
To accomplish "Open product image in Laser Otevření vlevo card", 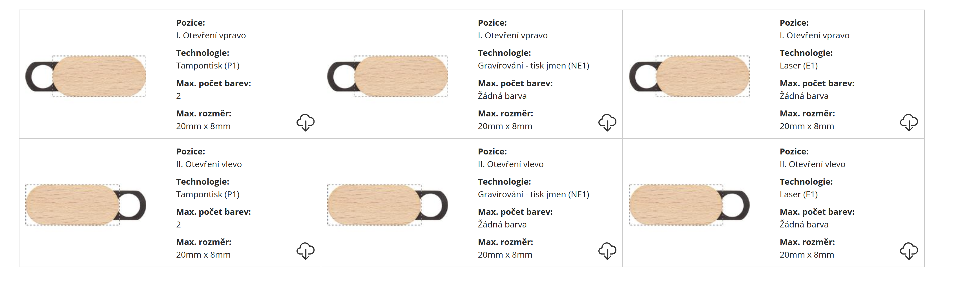I will (689, 205).
